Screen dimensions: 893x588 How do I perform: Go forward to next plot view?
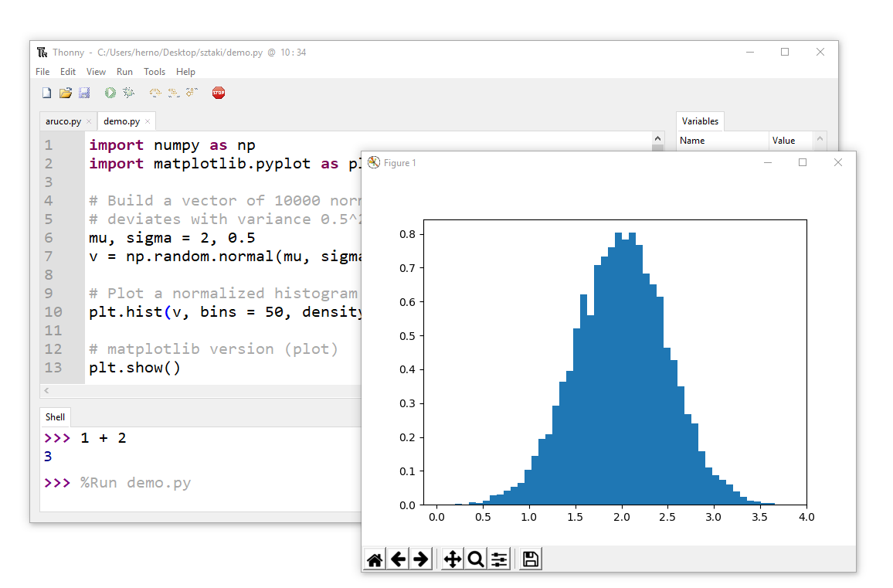click(x=421, y=559)
